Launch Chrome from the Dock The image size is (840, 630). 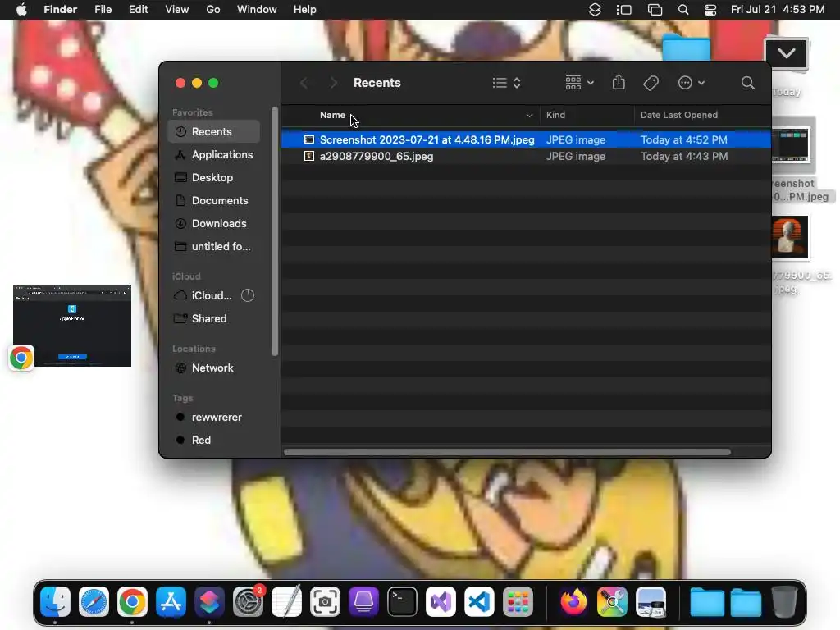click(x=132, y=601)
